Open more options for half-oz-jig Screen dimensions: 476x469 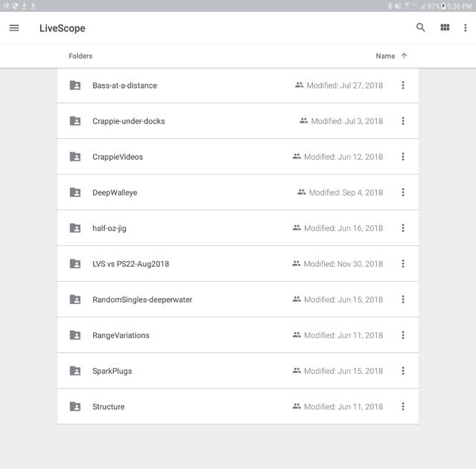[x=403, y=228]
